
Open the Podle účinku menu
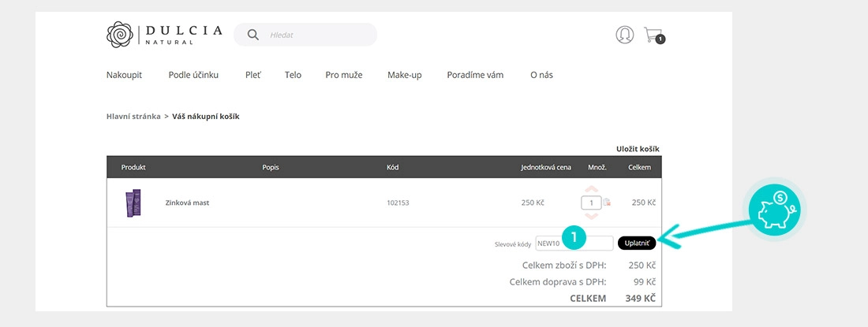click(194, 75)
